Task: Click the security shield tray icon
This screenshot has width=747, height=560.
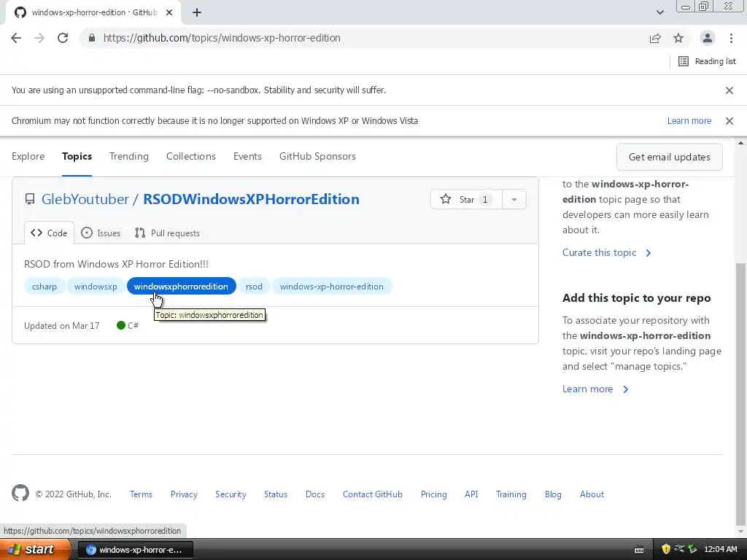Action: (666, 549)
